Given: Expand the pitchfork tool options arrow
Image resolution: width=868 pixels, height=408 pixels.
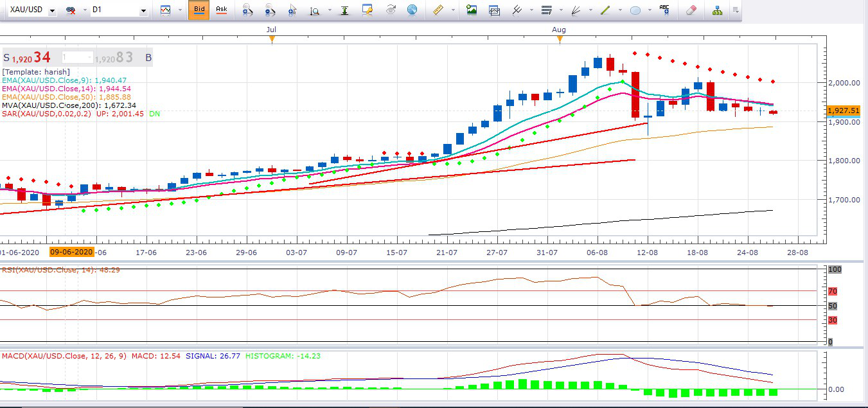Looking at the screenshot, I should tap(531, 10).
